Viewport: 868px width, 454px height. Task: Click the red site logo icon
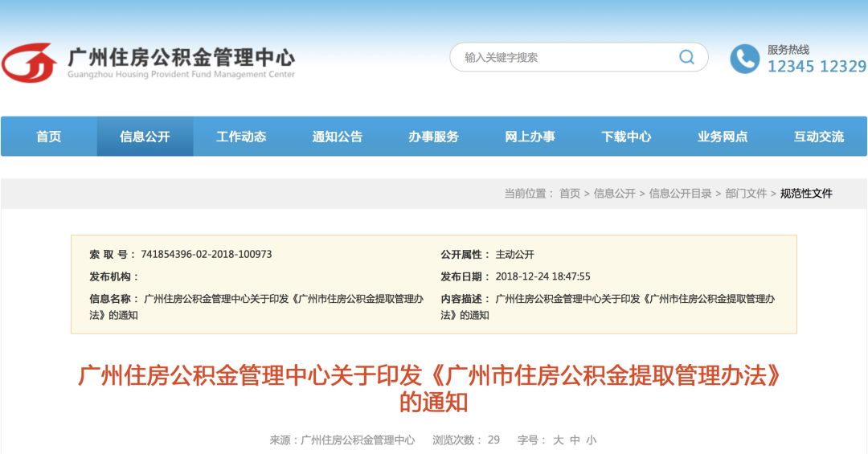[x=30, y=63]
